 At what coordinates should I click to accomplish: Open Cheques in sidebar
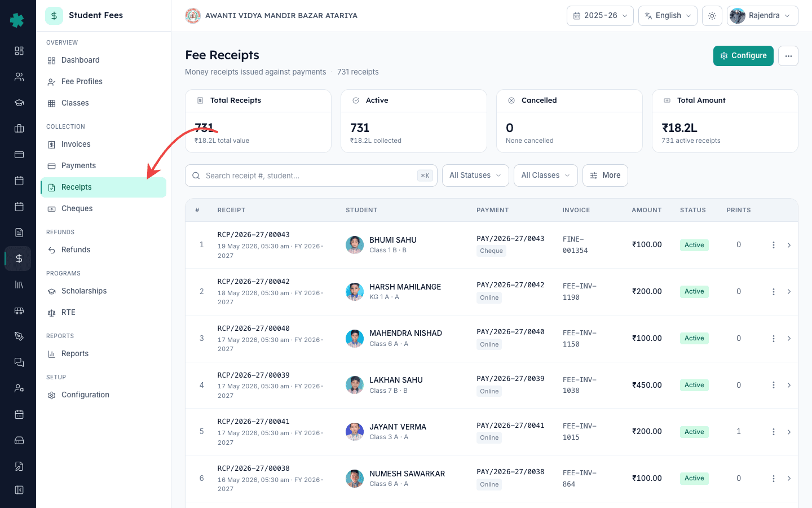coord(103,209)
